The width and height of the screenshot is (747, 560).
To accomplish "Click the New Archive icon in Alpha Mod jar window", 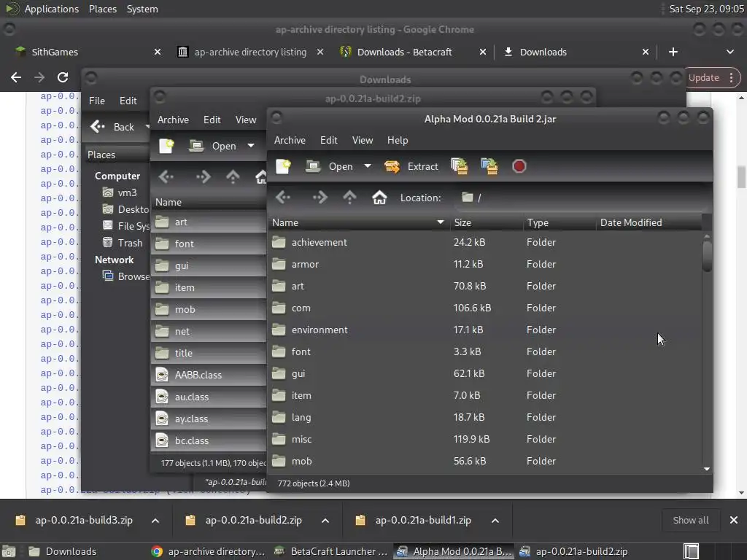I will (x=284, y=167).
